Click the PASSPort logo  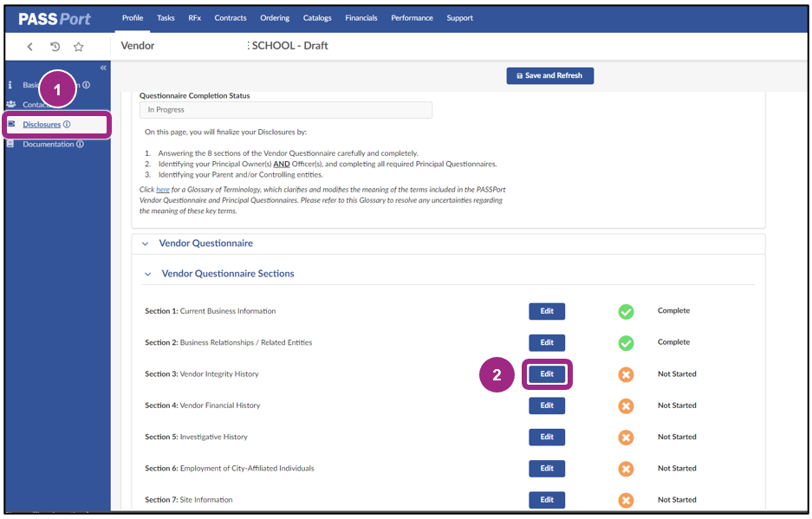(x=52, y=17)
